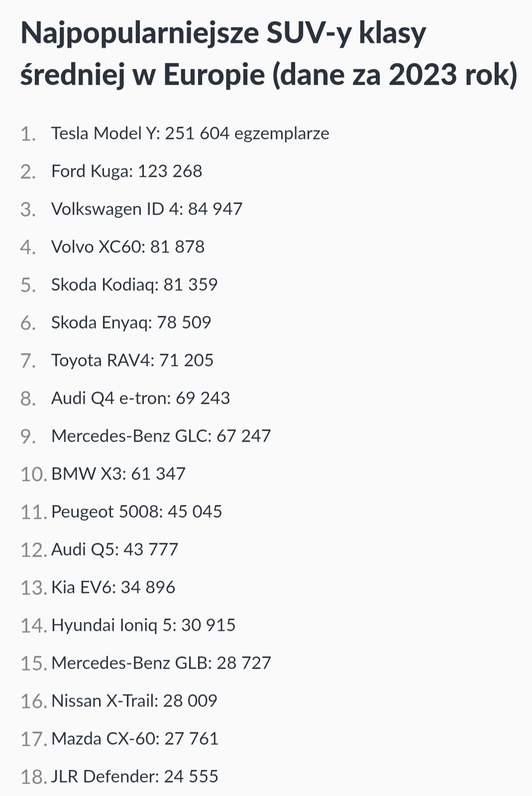The height and width of the screenshot is (796, 532).
Task: Tap the Mercedes-Benz GLB list item
Action: point(161,663)
